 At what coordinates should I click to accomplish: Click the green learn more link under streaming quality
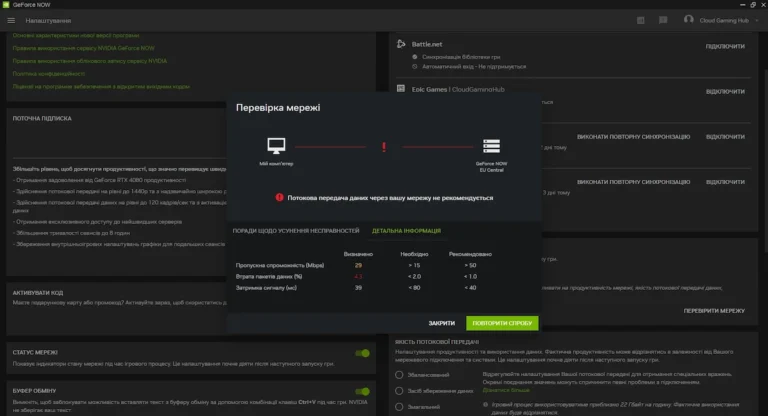click(x=506, y=390)
